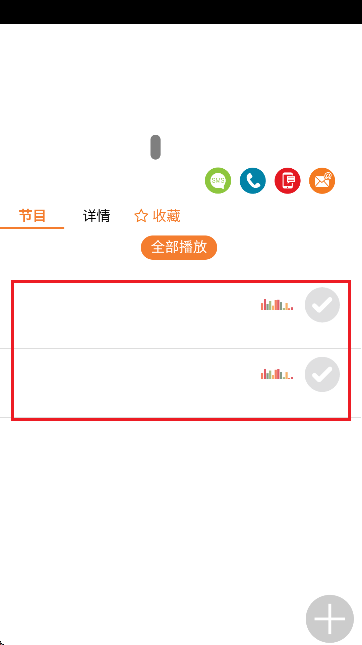This screenshot has width=362, height=645.
Task: Tap the blue phone call icon
Action: pos(253,181)
